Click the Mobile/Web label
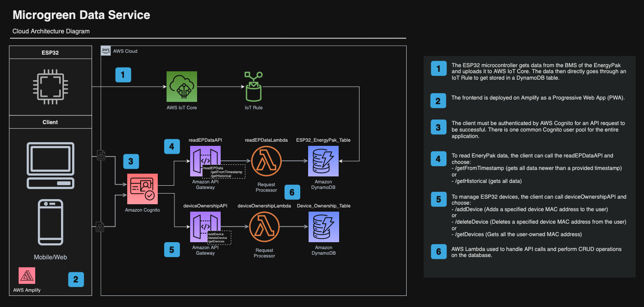This screenshot has height=307, width=644. click(x=50, y=257)
